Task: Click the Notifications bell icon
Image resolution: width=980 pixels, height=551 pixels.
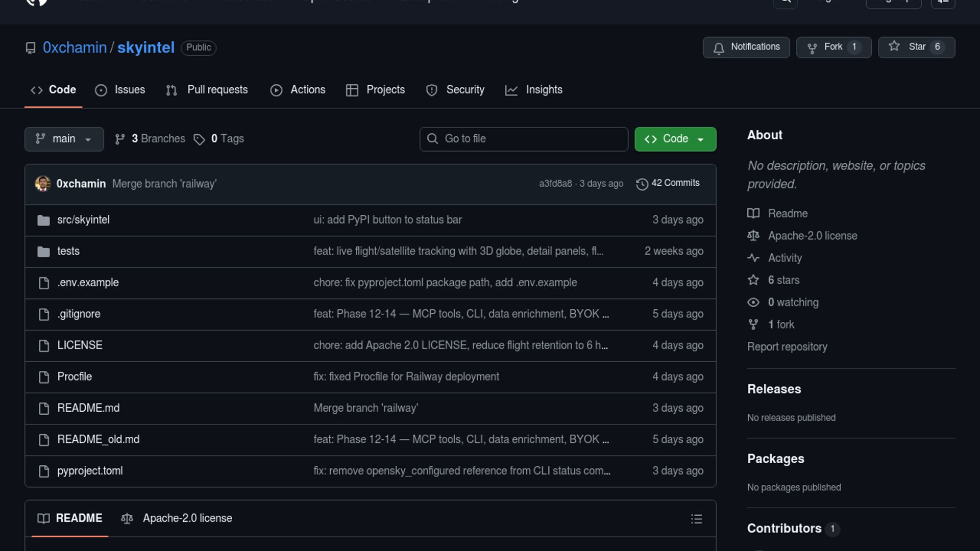Action: (x=719, y=48)
